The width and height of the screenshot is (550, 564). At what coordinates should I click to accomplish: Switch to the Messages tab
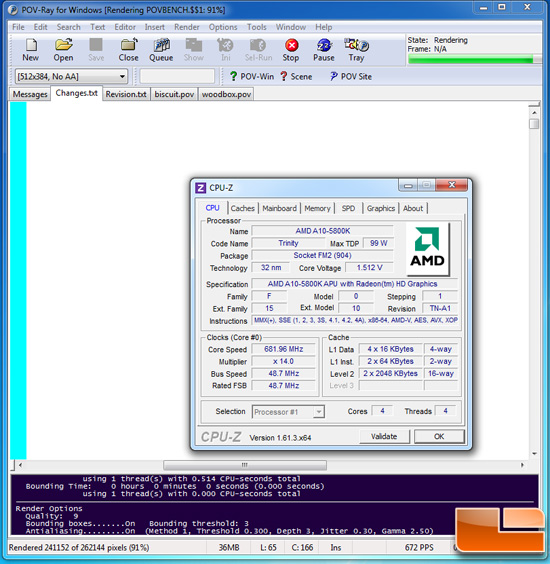point(30,94)
